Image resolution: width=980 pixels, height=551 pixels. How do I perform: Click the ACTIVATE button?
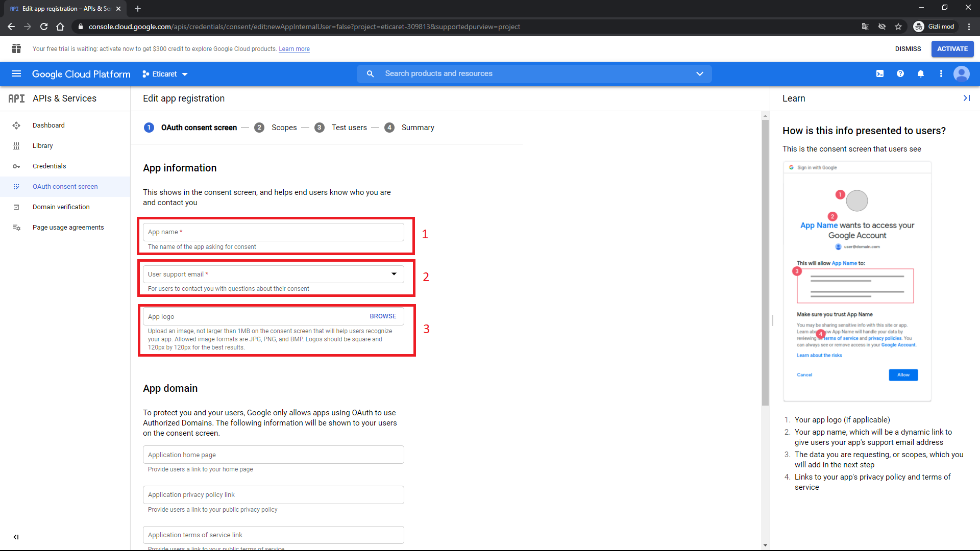pyautogui.click(x=952, y=49)
